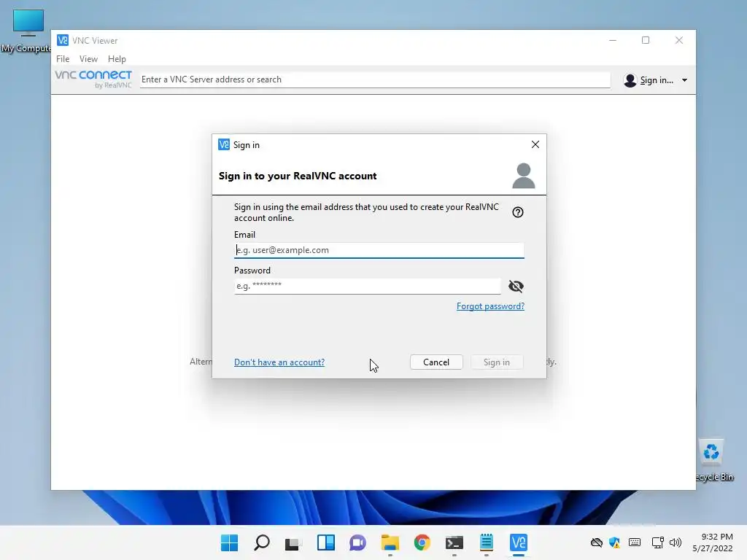Open taskbar Search

pyautogui.click(x=262, y=542)
